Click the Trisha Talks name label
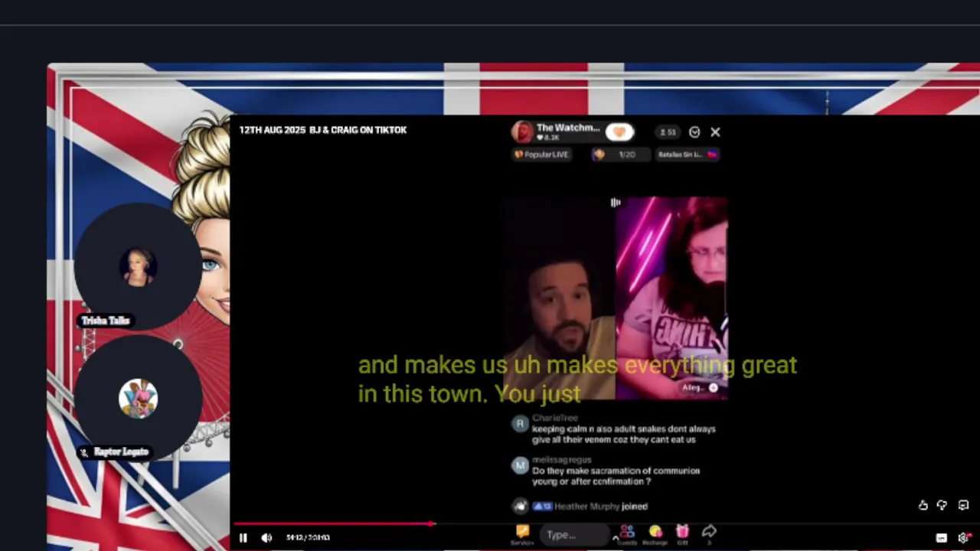 point(106,321)
